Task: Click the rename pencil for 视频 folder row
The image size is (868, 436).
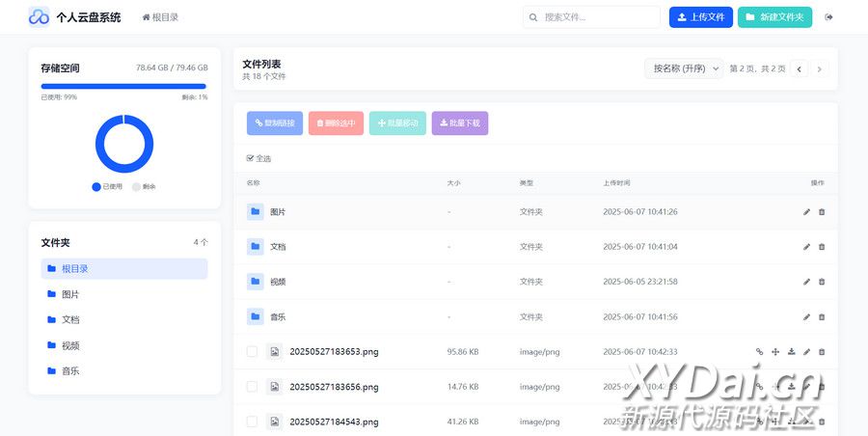Action: click(807, 282)
